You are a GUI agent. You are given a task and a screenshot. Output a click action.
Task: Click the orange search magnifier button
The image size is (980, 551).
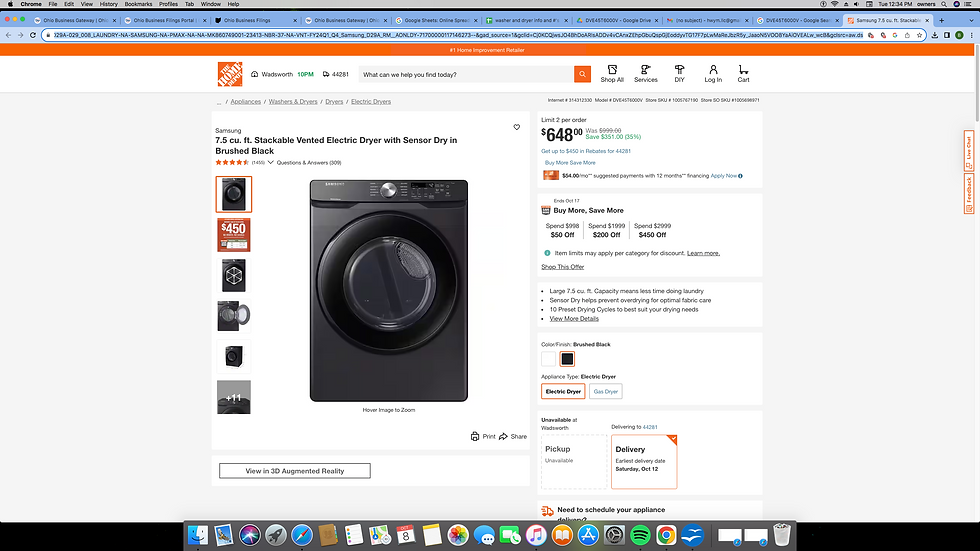pos(582,74)
